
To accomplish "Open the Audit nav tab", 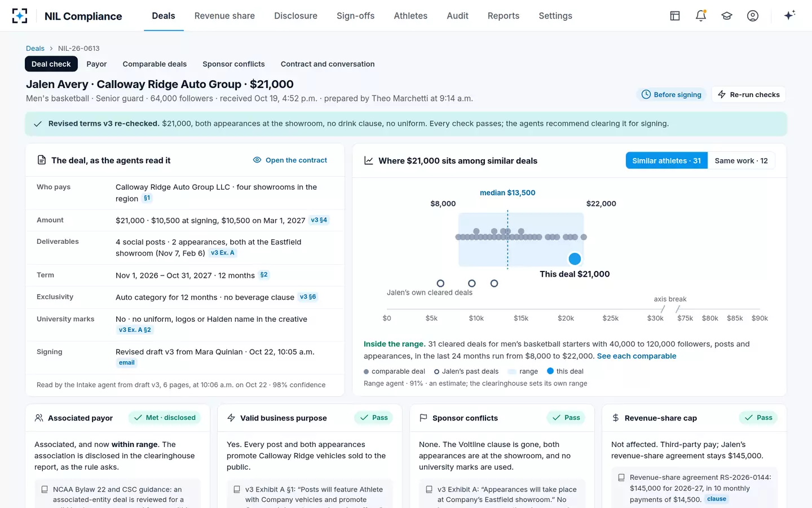I will (x=457, y=16).
